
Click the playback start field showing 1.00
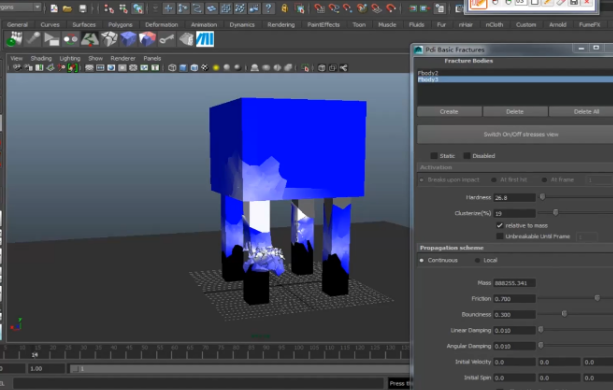click(46, 369)
